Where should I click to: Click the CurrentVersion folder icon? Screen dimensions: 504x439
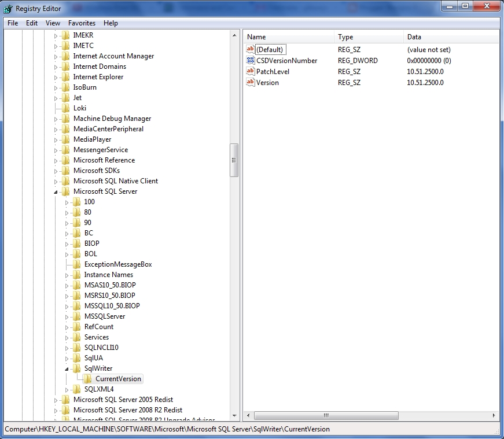87,379
